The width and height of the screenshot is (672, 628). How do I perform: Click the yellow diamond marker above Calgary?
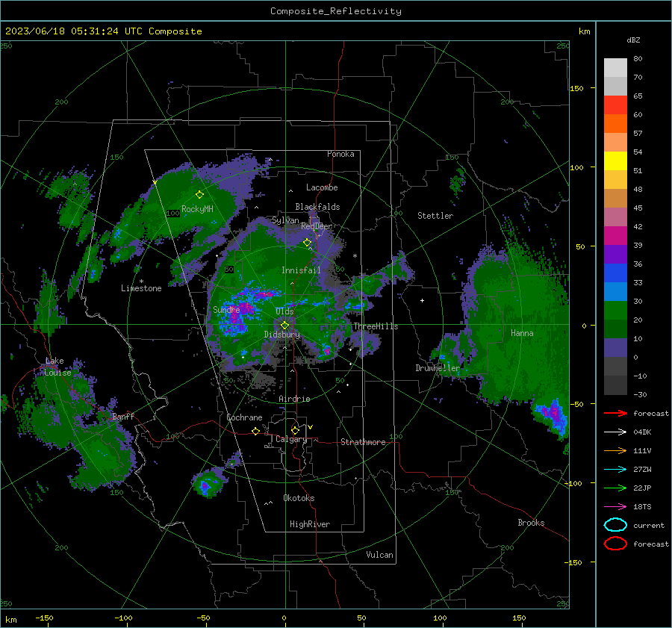pos(295,430)
